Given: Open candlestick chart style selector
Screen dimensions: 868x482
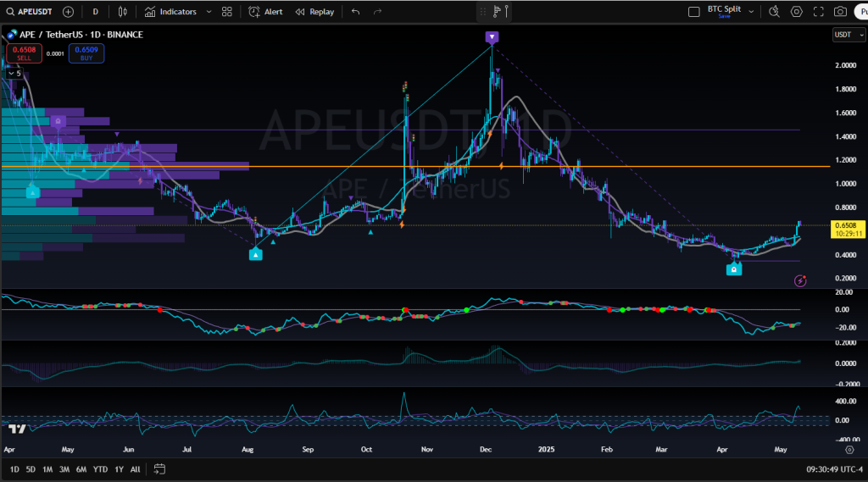Looking at the screenshot, I should [x=123, y=12].
